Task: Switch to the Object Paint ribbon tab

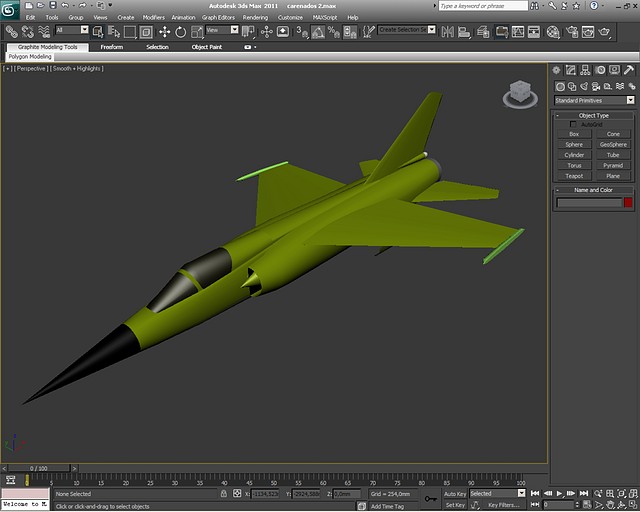Action: (207, 47)
